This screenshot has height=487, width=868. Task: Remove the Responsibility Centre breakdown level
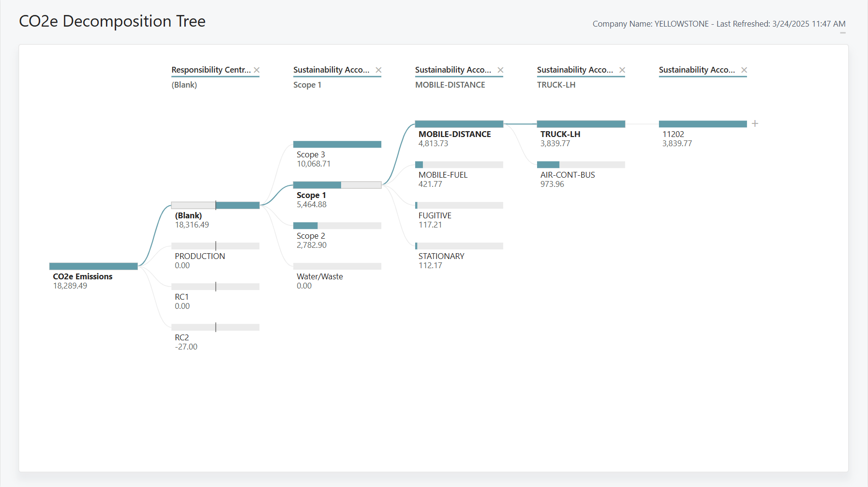click(257, 70)
